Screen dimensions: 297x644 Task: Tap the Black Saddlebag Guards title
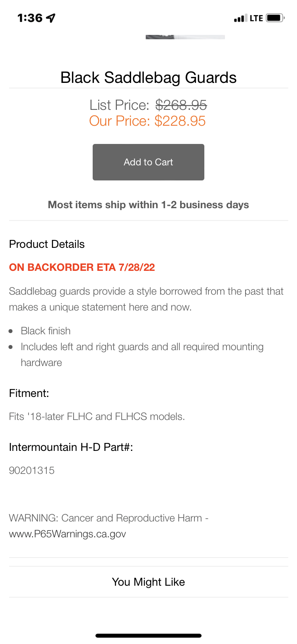(x=148, y=78)
